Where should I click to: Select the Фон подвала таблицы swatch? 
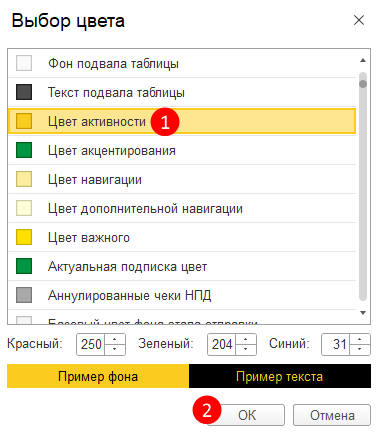[24, 63]
